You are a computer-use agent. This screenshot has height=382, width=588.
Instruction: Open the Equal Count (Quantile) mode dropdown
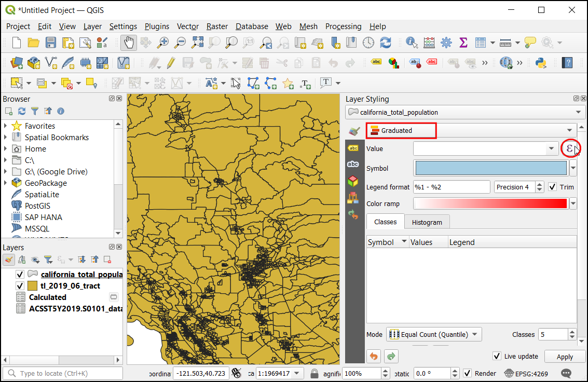[435, 334]
